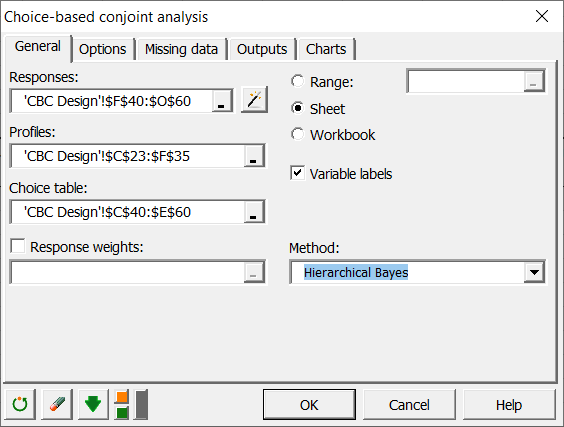Click the Choice table input field
This screenshot has height=427, width=564.
pyautogui.click(x=128, y=212)
